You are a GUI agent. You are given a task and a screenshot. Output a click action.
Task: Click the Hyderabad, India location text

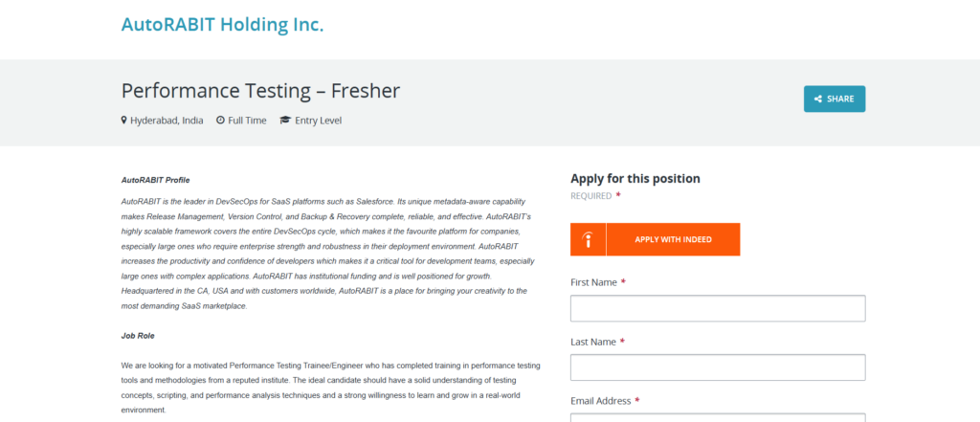[x=167, y=121]
